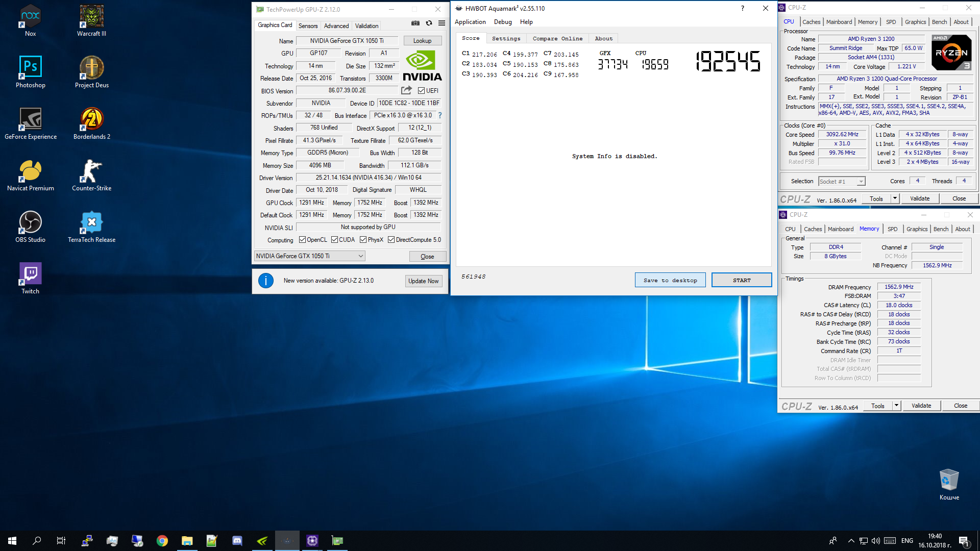Click the Ryzen 3 logo in CPU-Z
Screen dimensions: 980x551
pyautogui.click(x=951, y=53)
